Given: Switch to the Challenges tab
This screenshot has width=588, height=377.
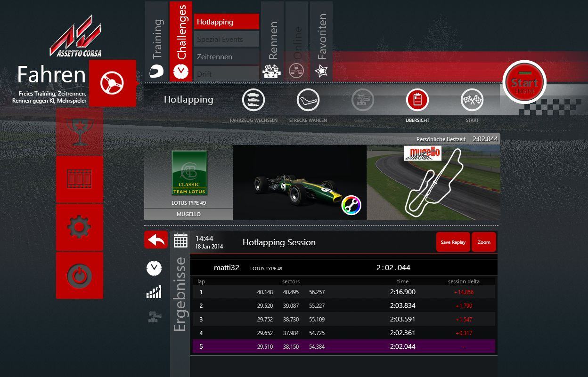Looking at the screenshot, I should coord(181,41).
